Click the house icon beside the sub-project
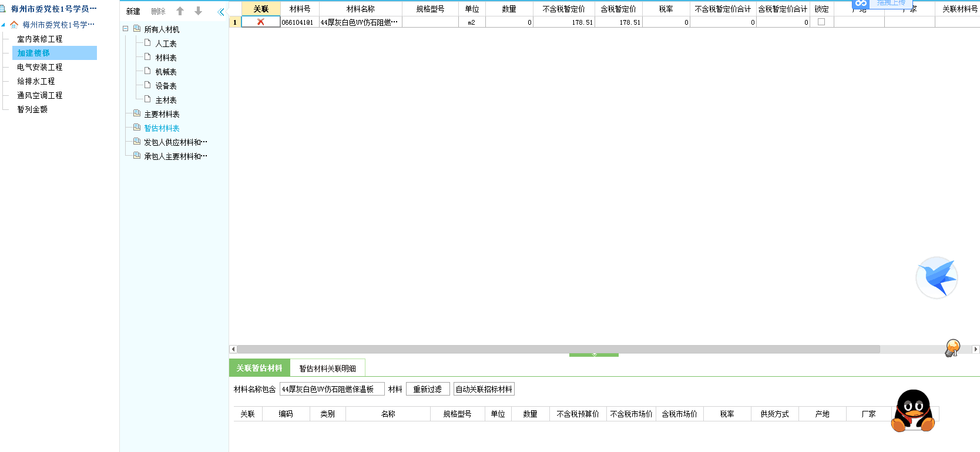Image resolution: width=980 pixels, height=452 pixels. point(14,25)
